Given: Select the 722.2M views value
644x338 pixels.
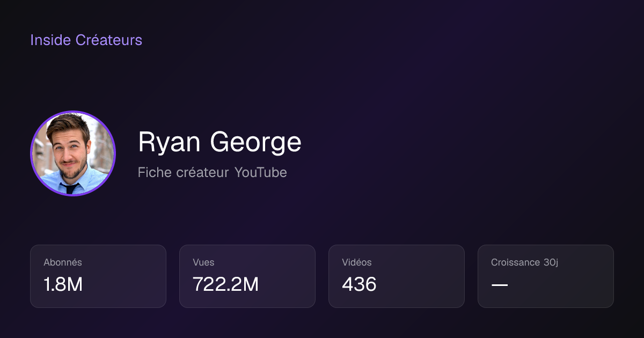Looking at the screenshot, I should click(x=225, y=284).
